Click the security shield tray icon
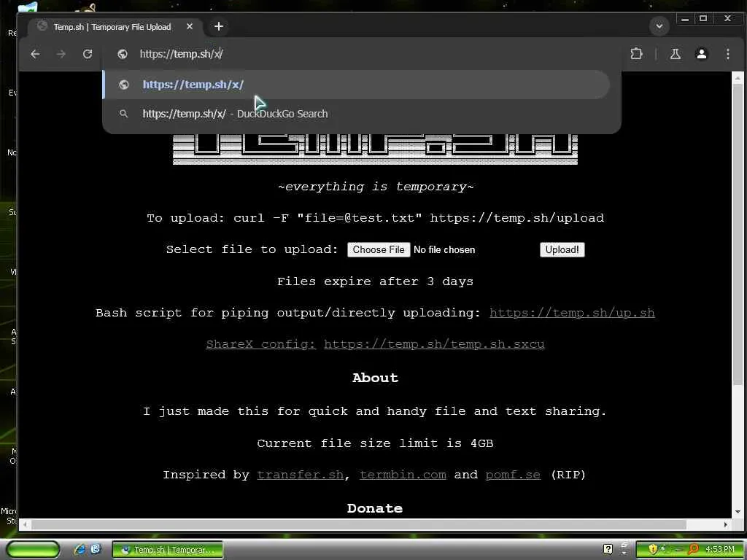 coord(653,549)
